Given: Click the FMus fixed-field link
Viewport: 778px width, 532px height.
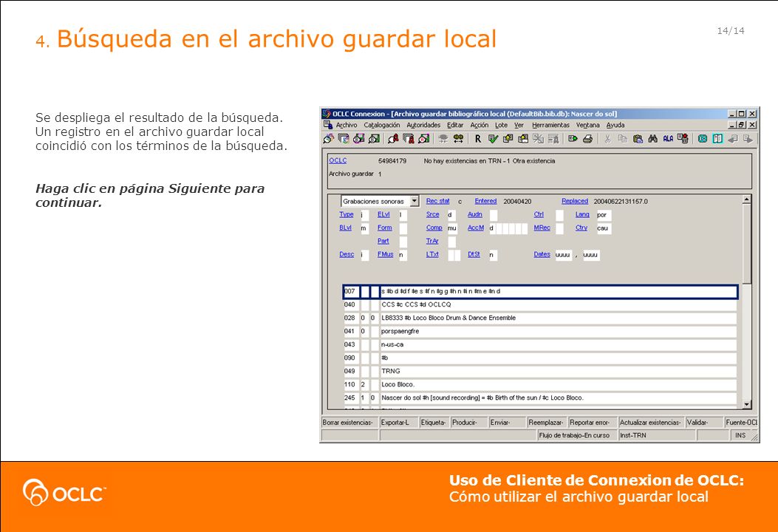Looking at the screenshot, I should coord(385,254).
